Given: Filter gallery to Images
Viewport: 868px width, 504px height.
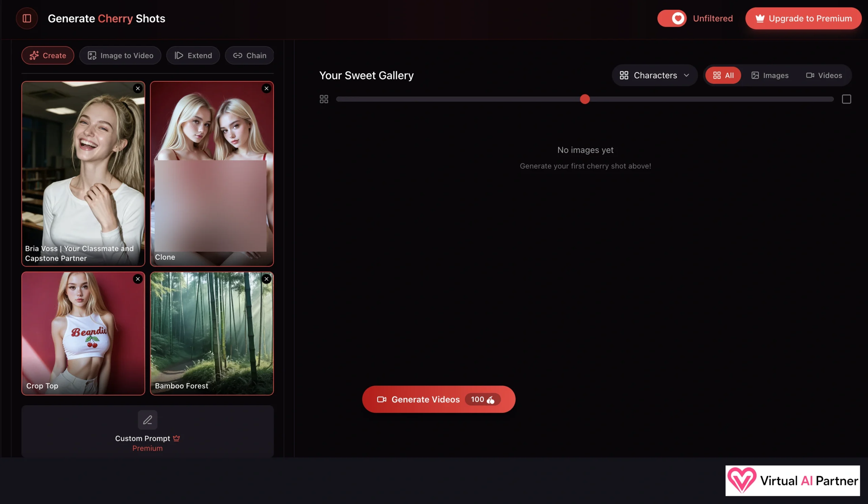Looking at the screenshot, I should 770,75.
